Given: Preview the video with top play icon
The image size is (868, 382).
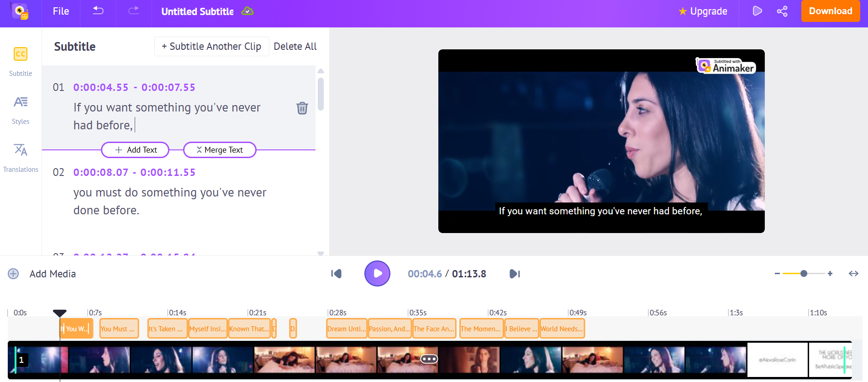Looking at the screenshot, I should point(757,11).
